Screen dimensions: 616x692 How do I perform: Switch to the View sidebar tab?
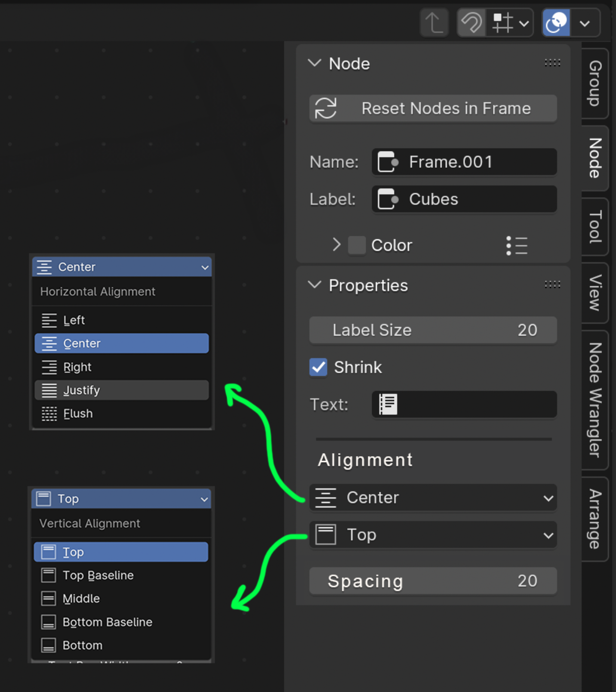595,293
